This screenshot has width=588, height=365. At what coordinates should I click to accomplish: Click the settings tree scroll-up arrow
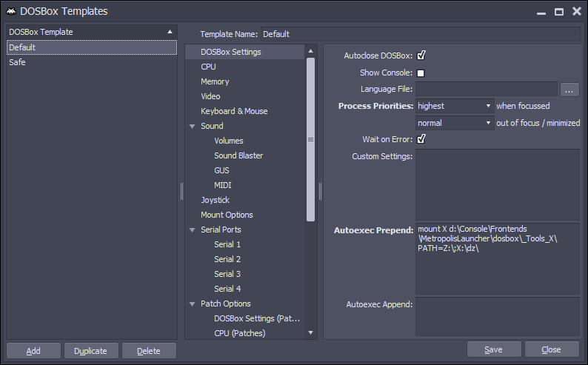coord(310,50)
